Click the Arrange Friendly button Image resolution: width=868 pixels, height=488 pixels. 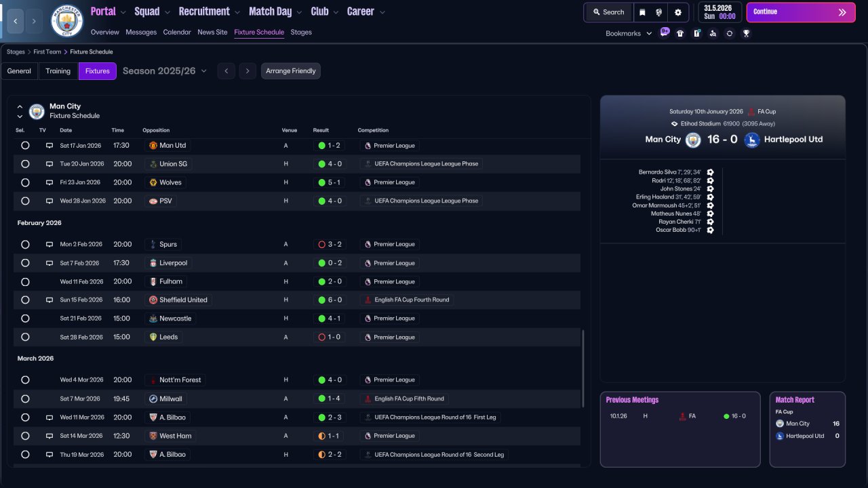click(x=291, y=71)
